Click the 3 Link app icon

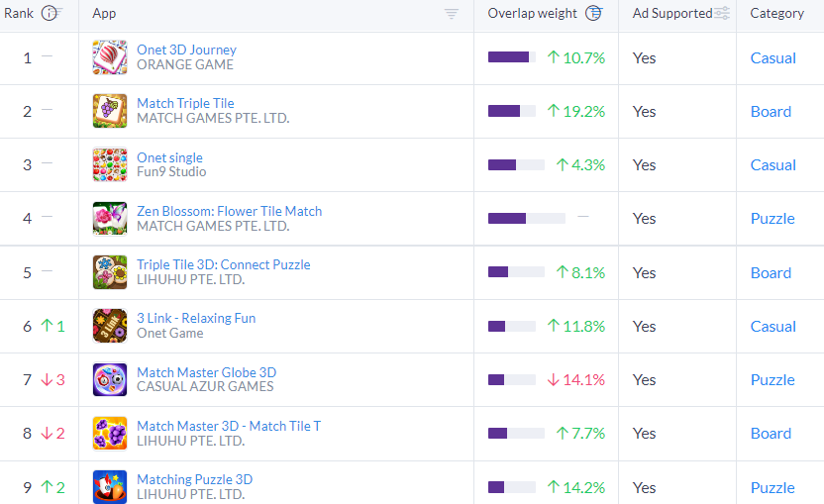pos(110,326)
